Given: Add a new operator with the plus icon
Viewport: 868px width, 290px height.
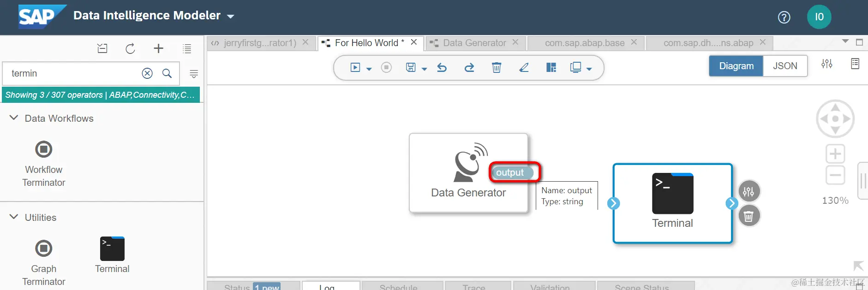Looking at the screenshot, I should click(x=158, y=48).
